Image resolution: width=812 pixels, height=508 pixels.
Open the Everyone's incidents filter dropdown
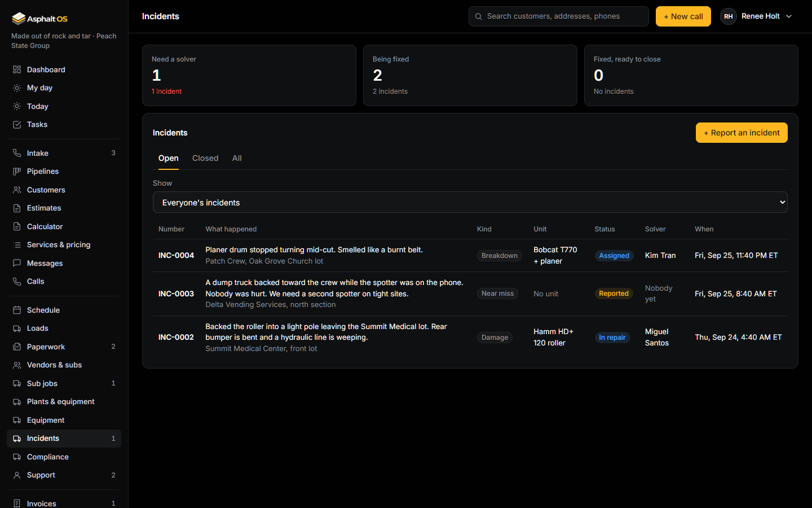[470, 202]
